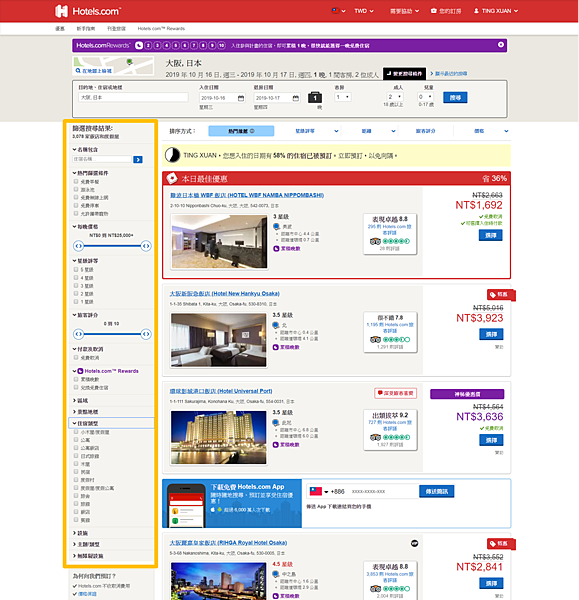Check the free cancellation filter checkbox
Image resolution: width=579 pixels, height=600 pixels.
[x=76, y=357]
